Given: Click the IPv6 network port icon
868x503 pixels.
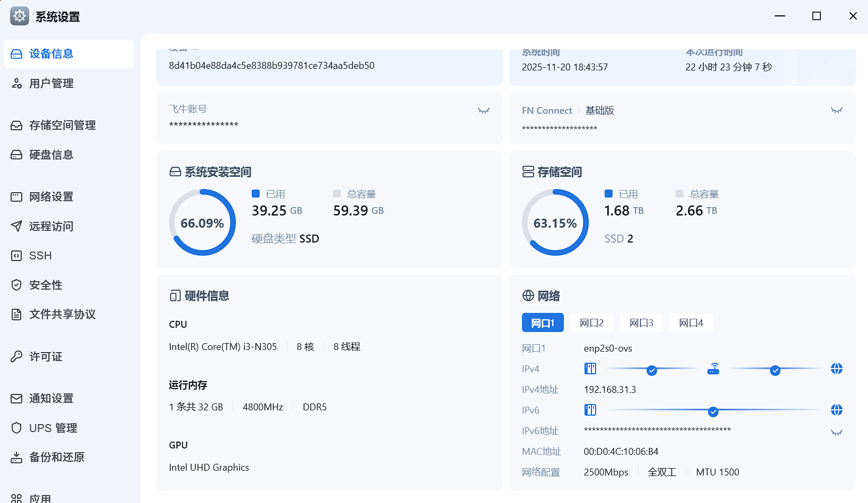Looking at the screenshot, I should coord(590,410).
